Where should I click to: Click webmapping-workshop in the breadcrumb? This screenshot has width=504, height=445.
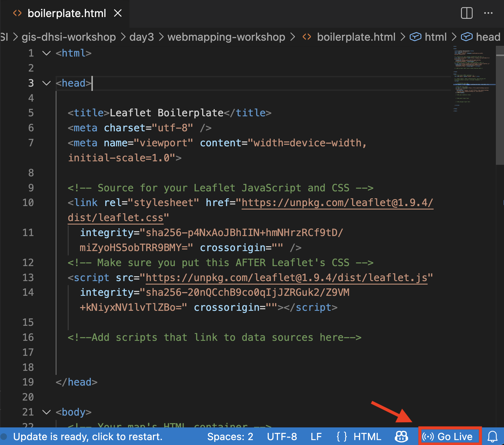(x=226, y=37)
